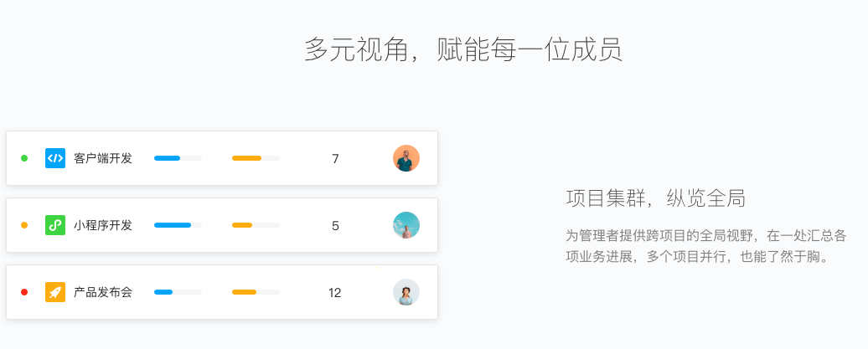
Task: Open the 产品发布会 project name
Action: 103,292
